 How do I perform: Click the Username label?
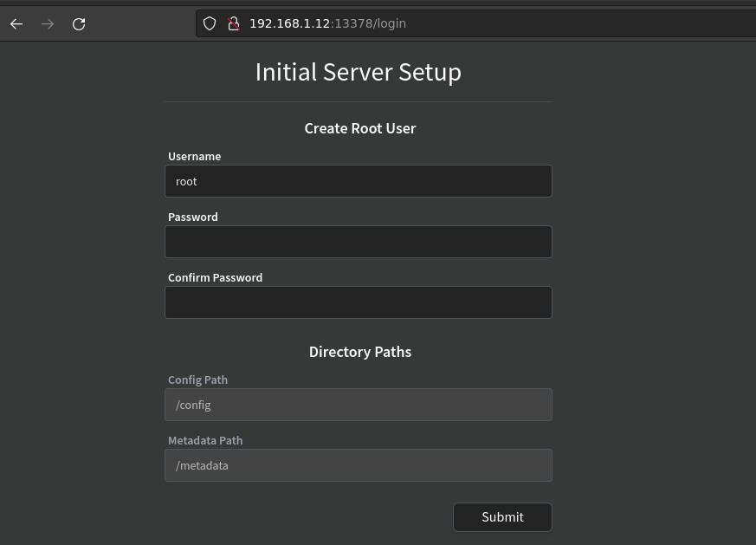[x=194, y=156]
